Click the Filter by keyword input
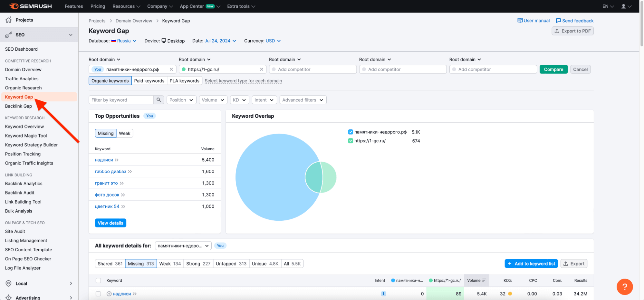This screenshot has width=644, height=300. pos(121,100)
